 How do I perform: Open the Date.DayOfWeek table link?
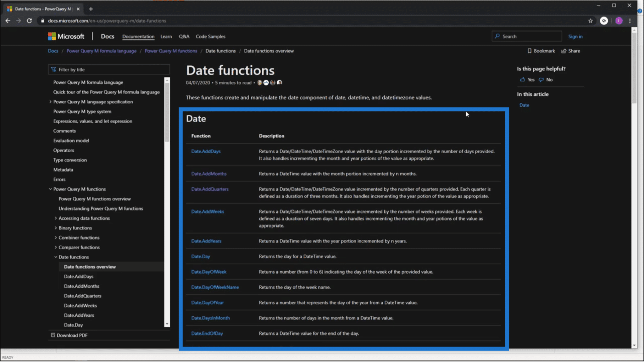(x=209, y=272)
